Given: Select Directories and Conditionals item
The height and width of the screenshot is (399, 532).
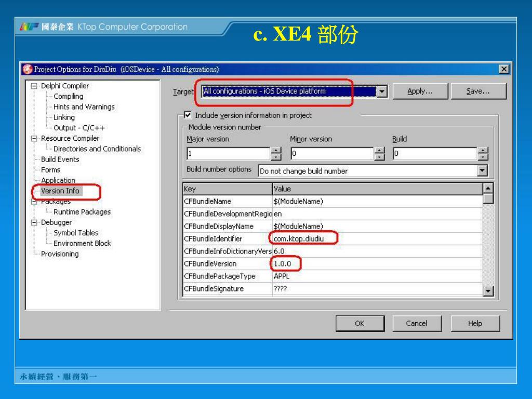Looking at the screenshot, I should point(97,149).
